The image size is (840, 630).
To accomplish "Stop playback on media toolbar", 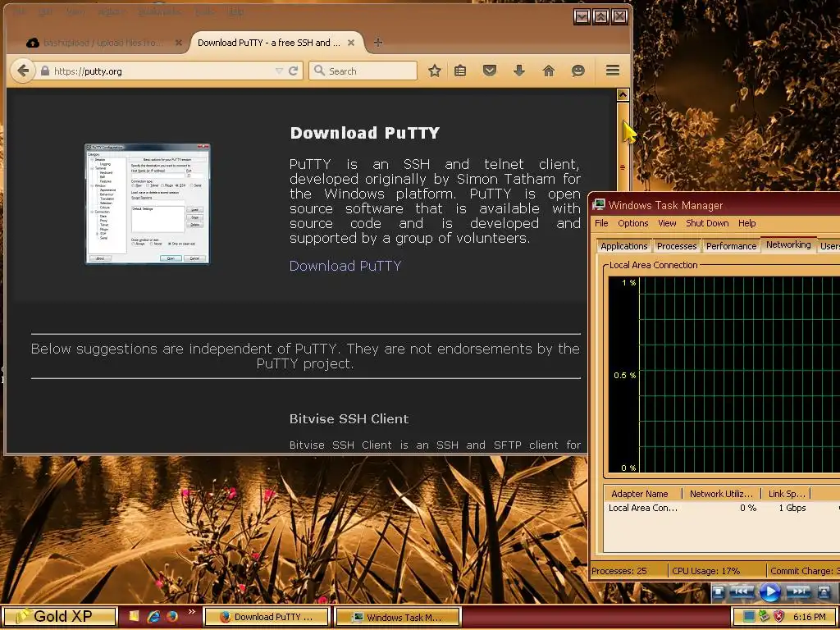I will click(x=719, y=591).
